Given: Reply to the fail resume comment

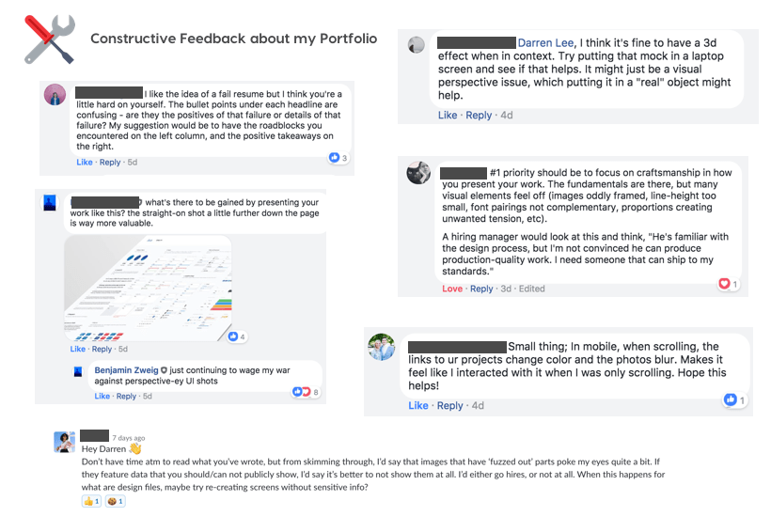Looking at the screenshot, I should coord(110,163).
